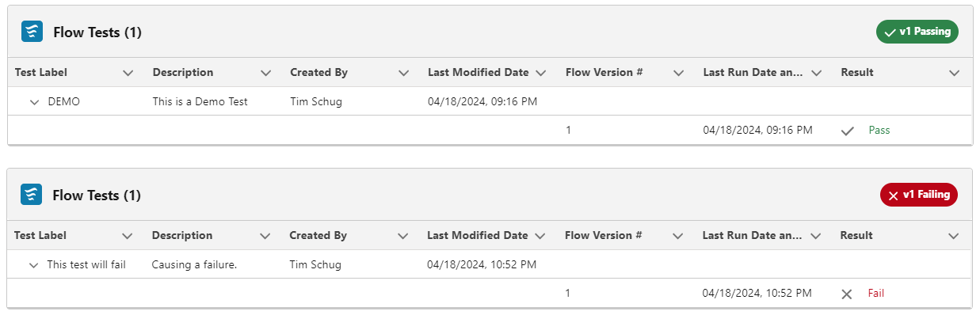The height and width of the screenshot is (315, 980).
Task: Click the Flow Tests icon in the bottom panel
Action: [x=31, y=195]
